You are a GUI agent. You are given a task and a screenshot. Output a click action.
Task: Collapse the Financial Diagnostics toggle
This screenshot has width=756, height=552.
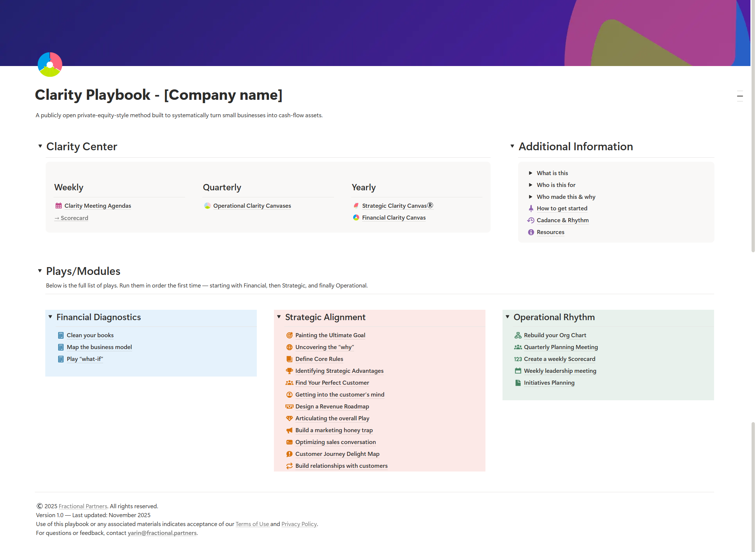click(x=50, y=317)
